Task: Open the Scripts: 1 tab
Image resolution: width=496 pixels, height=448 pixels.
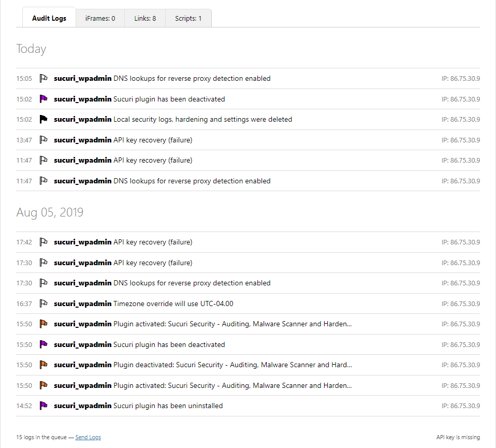Action: coord(188,18)
